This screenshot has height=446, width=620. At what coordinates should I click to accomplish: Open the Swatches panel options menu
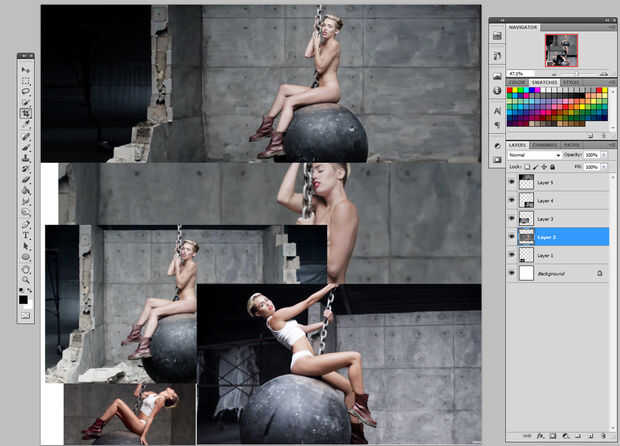coord(612,82)
